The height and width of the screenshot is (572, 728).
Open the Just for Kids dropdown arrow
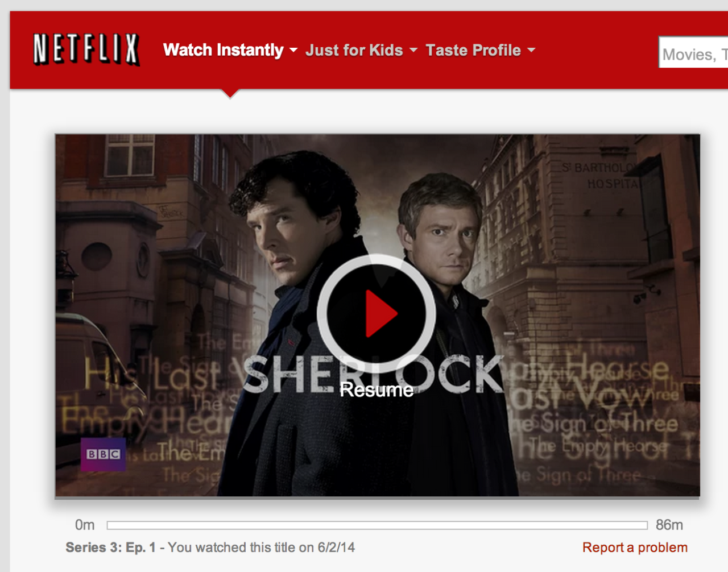(x=413, y=51)
